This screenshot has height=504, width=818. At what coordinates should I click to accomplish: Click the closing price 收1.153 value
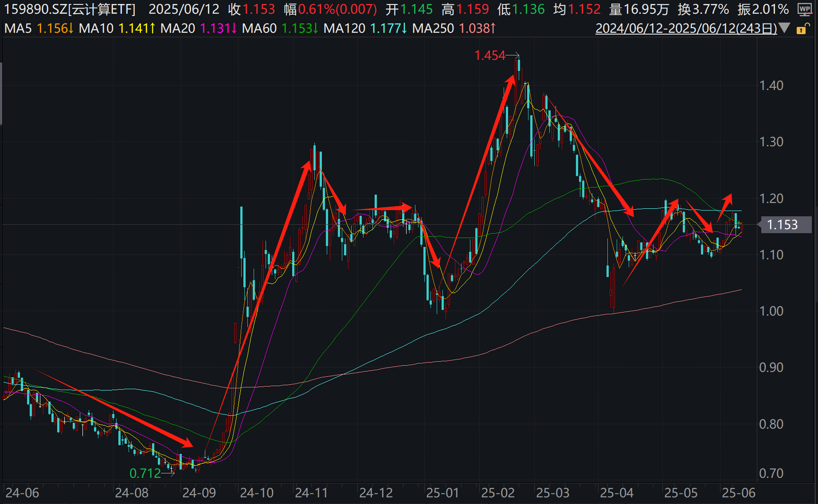(252, 9)
